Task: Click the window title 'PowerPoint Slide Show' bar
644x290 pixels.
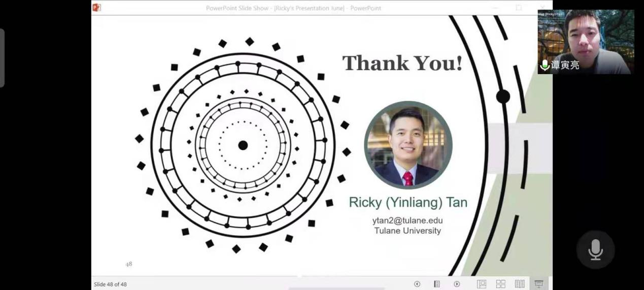Action: pyautogui.click(x=293, y=8)
